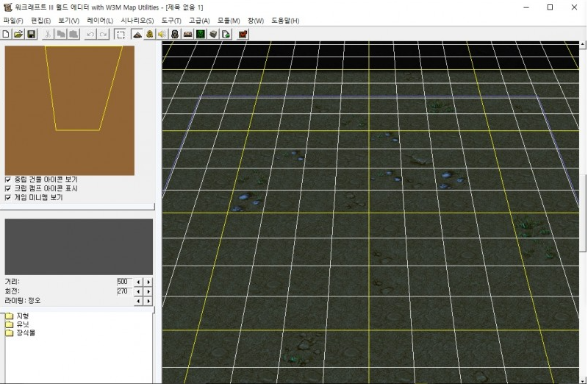588x384 pixels.
Task: Maximize the World Editor window
Action: [x=550, y=7]
